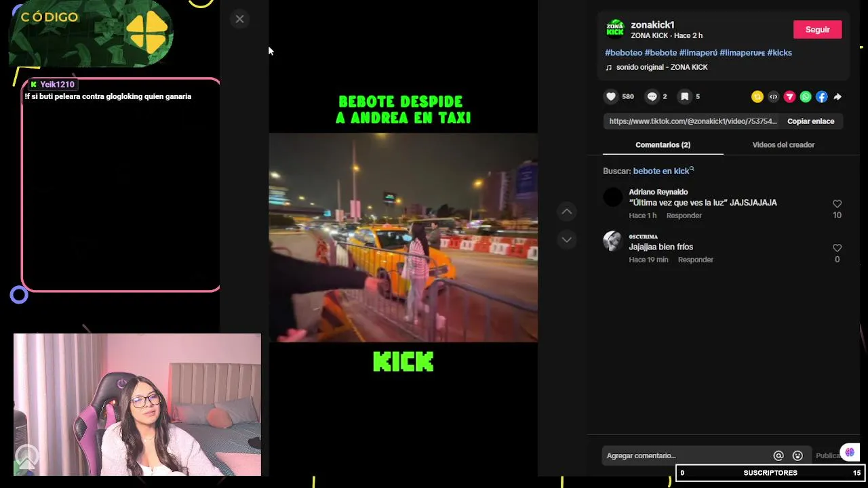The height and width of the screenshot is (488, 868).
Task: Open the #bebote hashtag
Action: [x=660, y=53]
